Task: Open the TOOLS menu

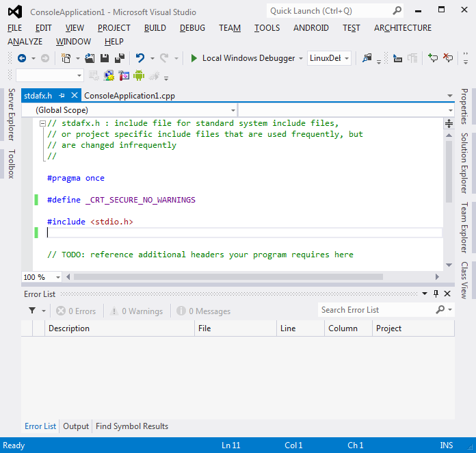Action: (267, 28)
